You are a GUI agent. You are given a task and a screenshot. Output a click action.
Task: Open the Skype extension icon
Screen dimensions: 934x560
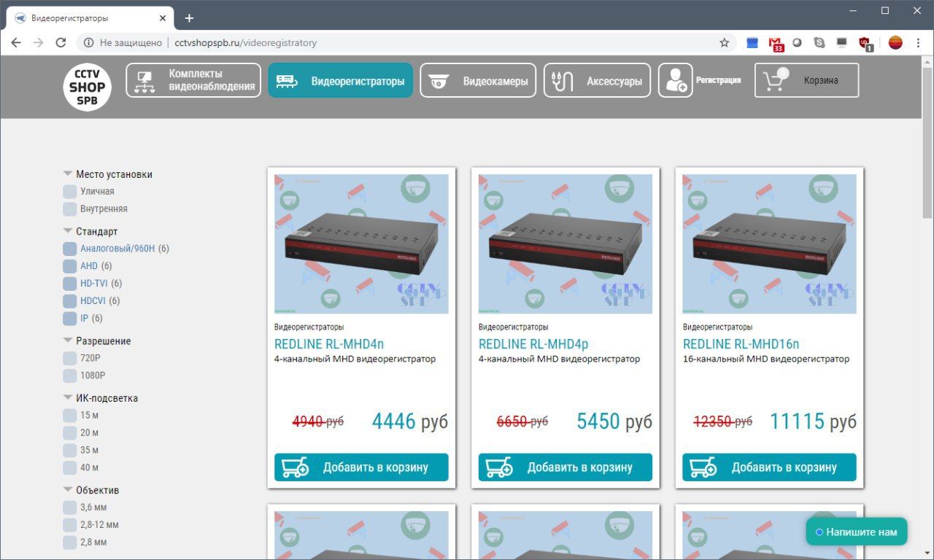click(x=819, y=42)
